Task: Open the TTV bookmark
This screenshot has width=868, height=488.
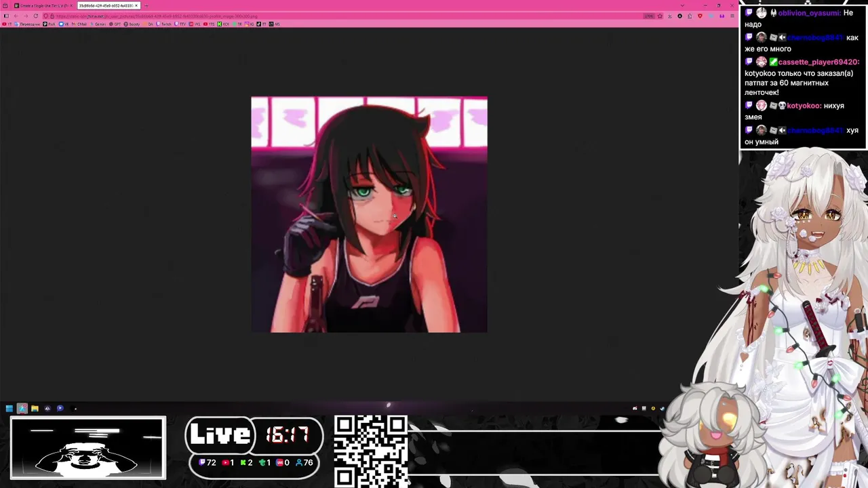Action: [x=180, y=24]
